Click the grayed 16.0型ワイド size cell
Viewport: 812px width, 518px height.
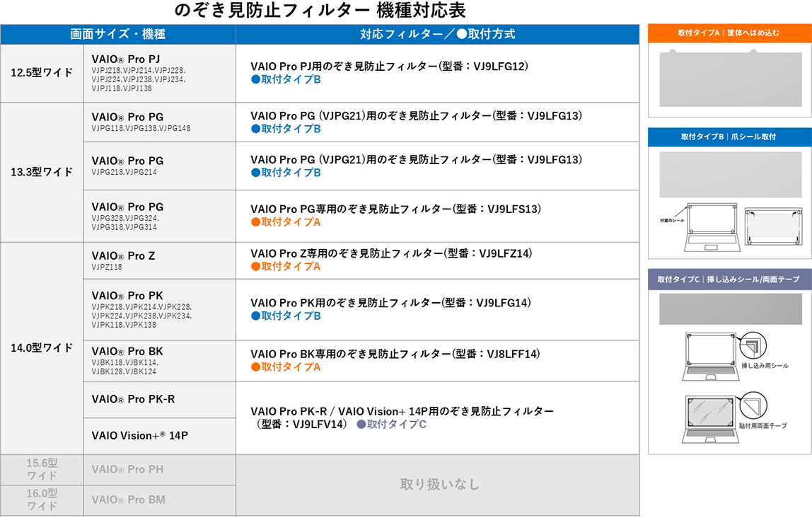click(42, 500)
